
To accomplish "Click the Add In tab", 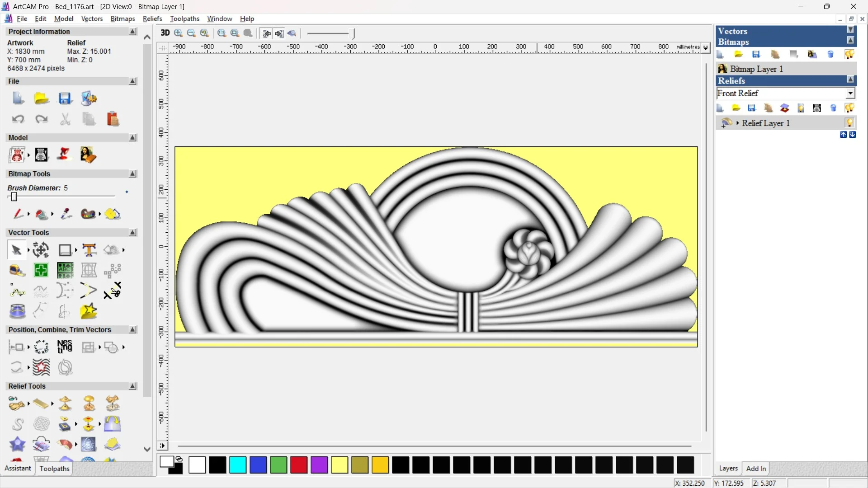I will click(x=756, y=469).
